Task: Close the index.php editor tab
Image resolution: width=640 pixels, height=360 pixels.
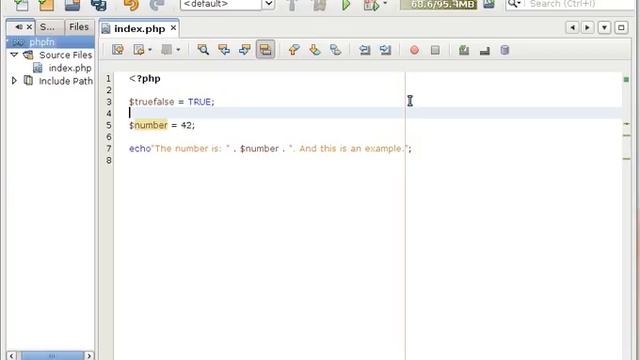Action: pos(173,27)
